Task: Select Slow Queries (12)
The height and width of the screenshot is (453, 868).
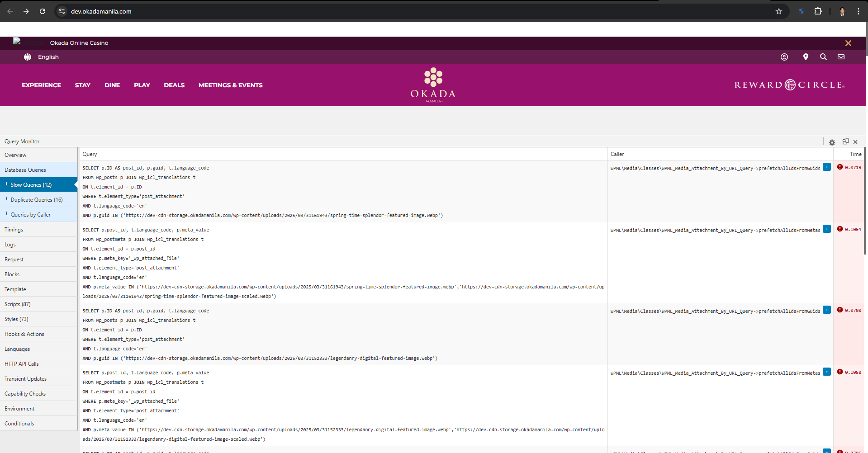Action: (38, 184)
